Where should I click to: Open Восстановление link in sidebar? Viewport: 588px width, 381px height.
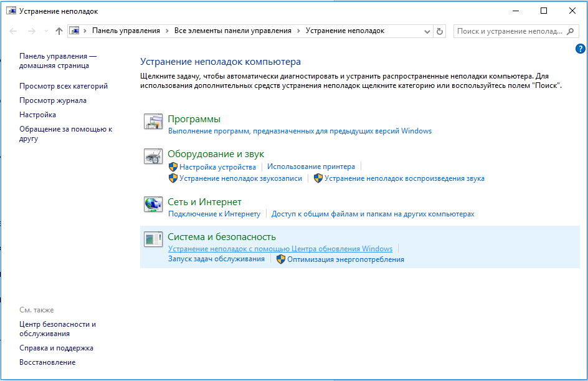coord(47,362)
